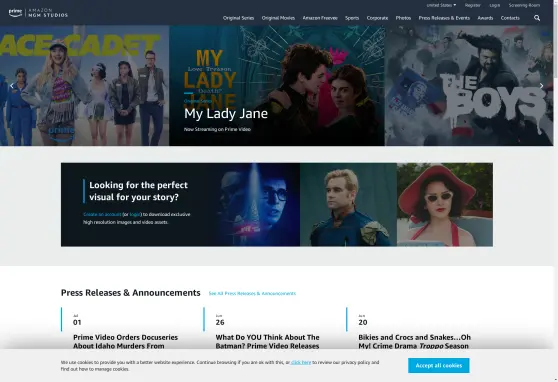Accept all cookies button

[439, 366]
